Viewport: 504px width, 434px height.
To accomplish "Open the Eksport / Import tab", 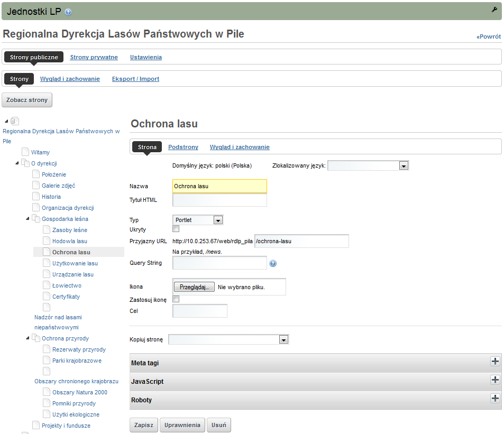I will coord(135,79).
